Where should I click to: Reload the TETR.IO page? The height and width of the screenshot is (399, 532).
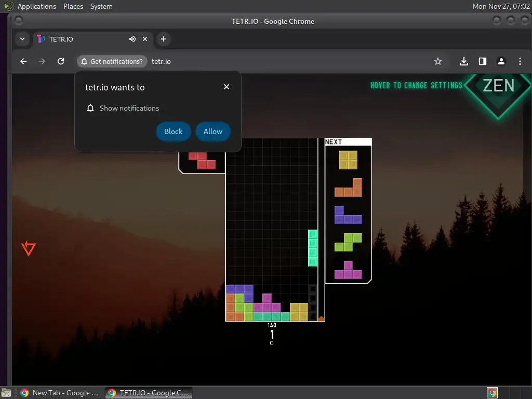click(x=61, y=61)
